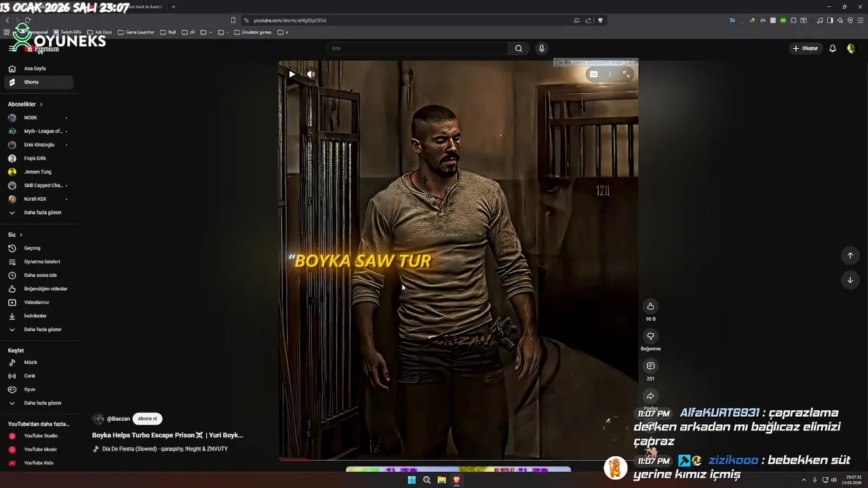Toggle closed captions on the video
Screen dimensions: 868x488
tap(593, 75)
